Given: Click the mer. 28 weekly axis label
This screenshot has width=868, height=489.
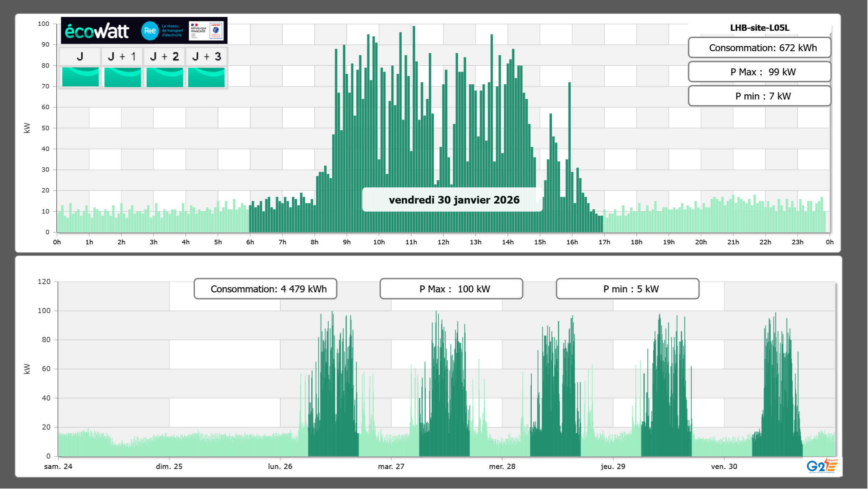Looking at the screenshot, I should pos(502,467).
